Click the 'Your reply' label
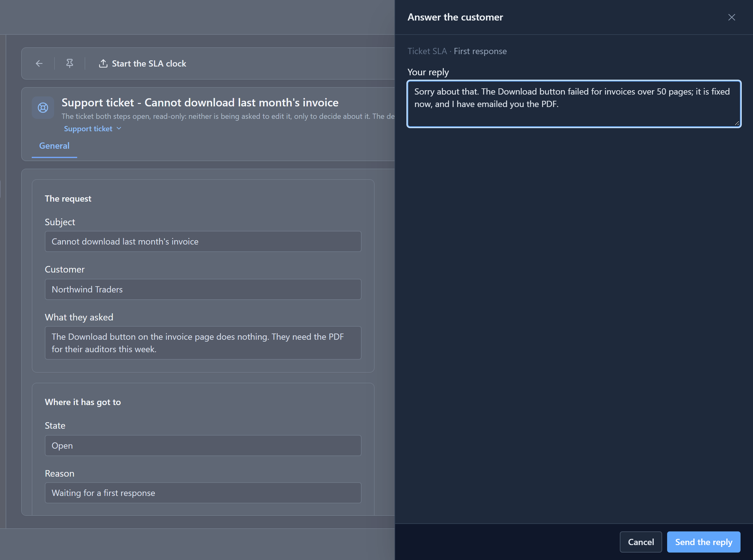The width and height of the screenshot is (753, 560). pyautogui.click(x=428, y=72)
